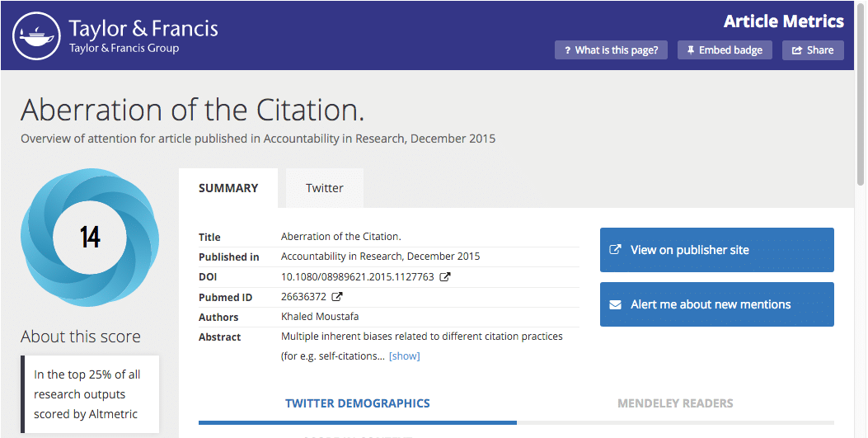This screenshot has width=868, height=438.
Task: Click the envelope icon in the alert button
Action: point(616,304)
